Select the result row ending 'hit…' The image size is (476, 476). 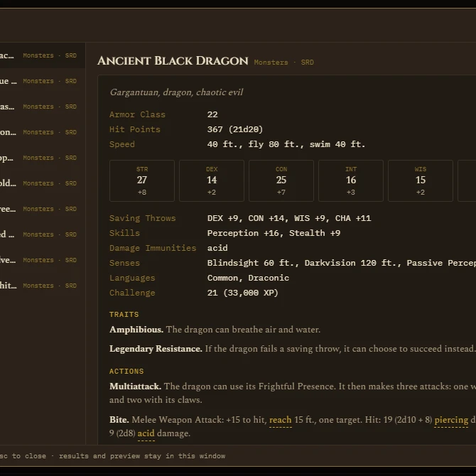tap(43, 286)
